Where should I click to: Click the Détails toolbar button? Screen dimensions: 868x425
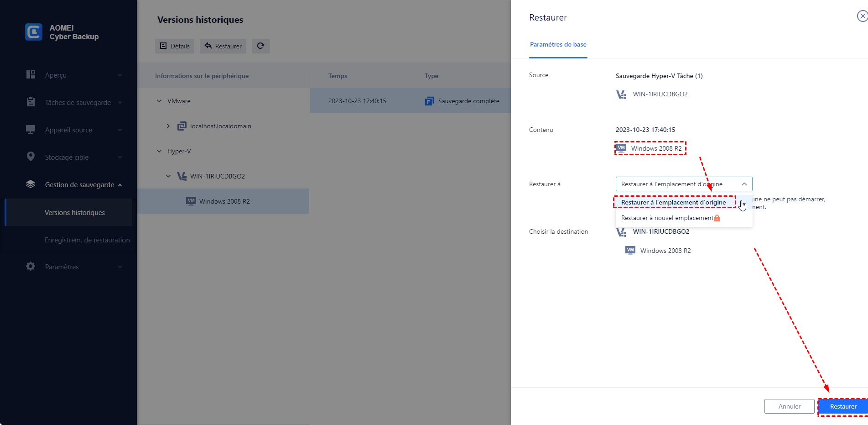(x=175, y=46)
